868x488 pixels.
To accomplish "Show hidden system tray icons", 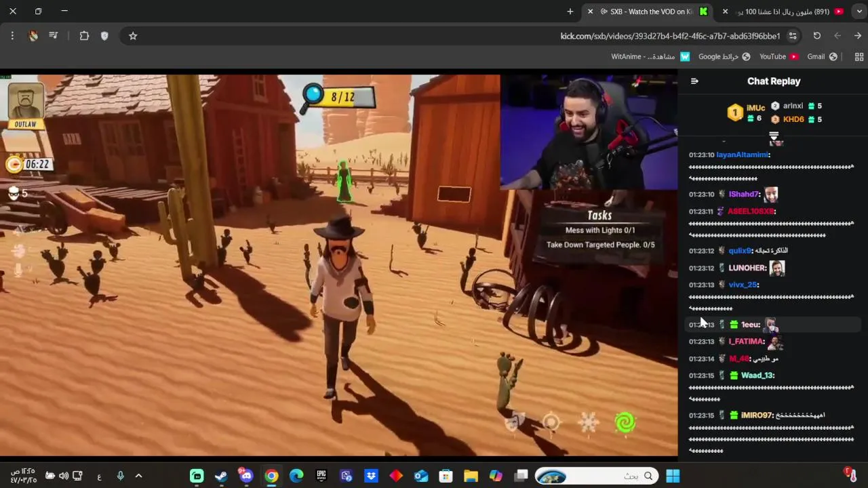I will [139, 476].
